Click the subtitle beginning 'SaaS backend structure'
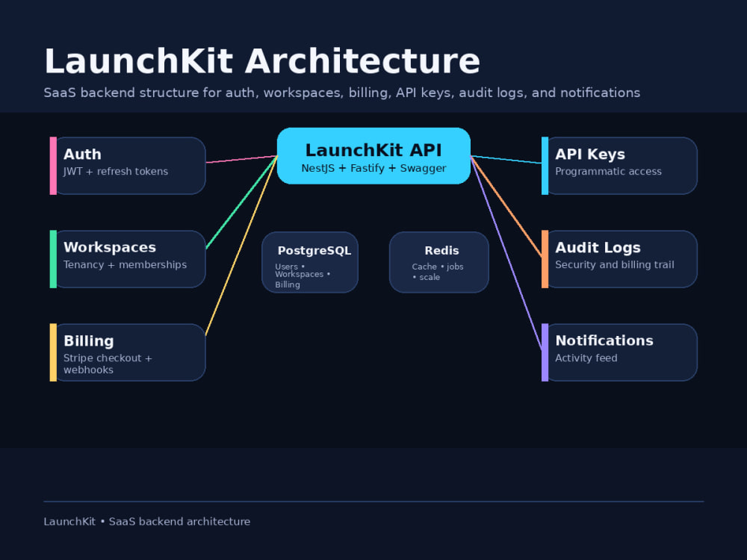747x560 pixels. [x=341, y=93]
